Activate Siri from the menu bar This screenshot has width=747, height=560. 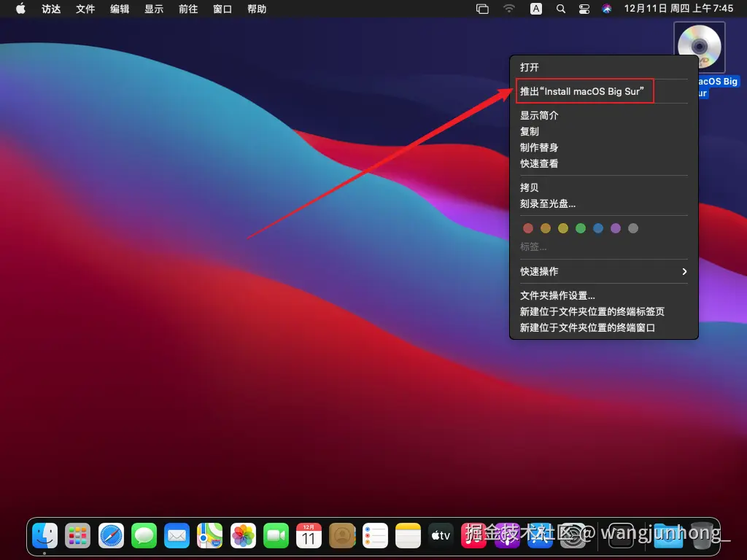[x=606, y=8]
